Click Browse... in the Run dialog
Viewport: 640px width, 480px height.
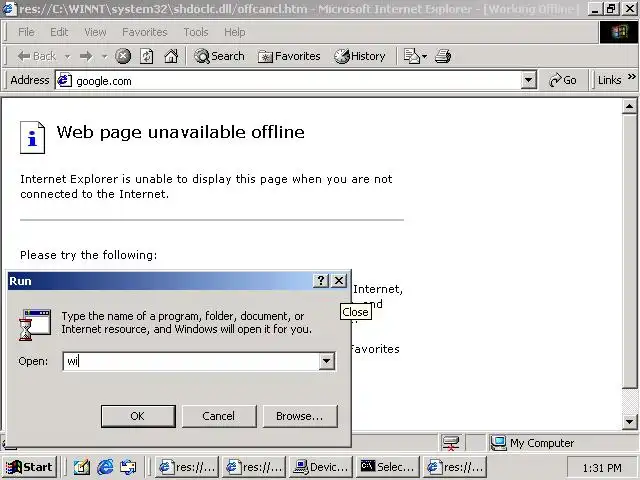pos(300,416)
